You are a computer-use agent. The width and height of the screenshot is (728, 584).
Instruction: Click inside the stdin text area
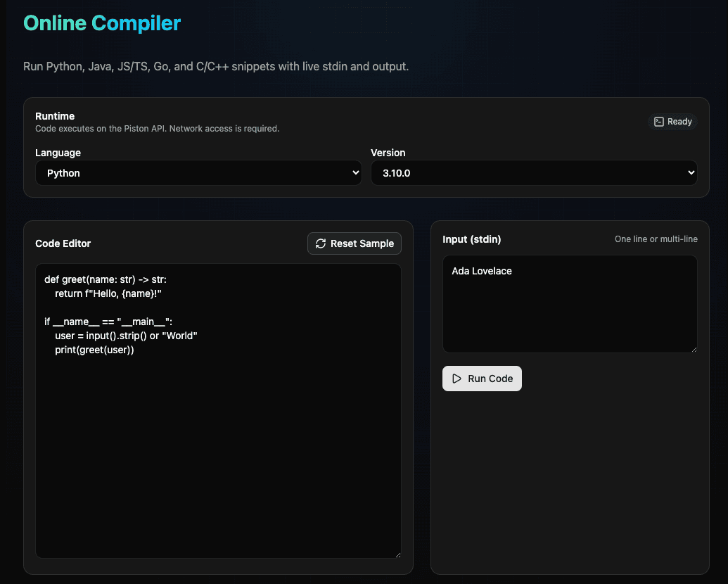(568, 303)
